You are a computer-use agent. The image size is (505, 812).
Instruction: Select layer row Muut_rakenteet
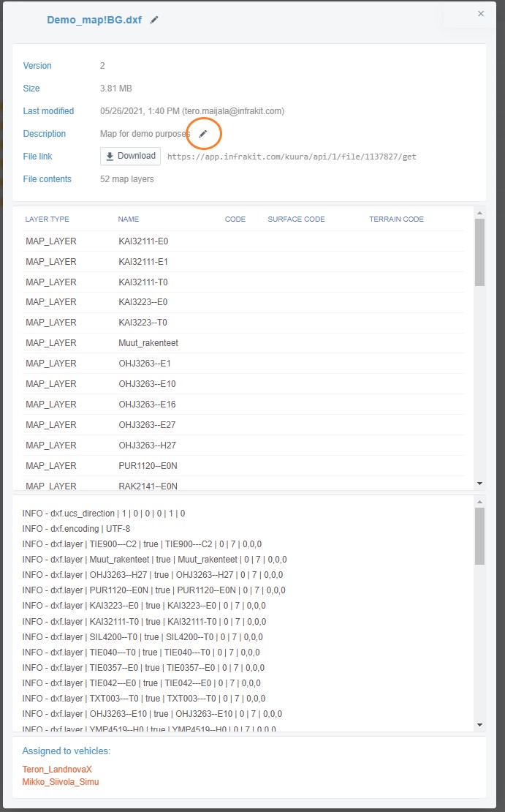tap(243, 343)
